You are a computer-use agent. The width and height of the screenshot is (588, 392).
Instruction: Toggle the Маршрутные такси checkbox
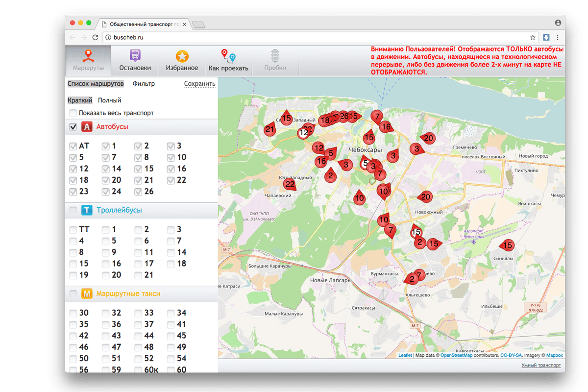[x=73, y=294]
